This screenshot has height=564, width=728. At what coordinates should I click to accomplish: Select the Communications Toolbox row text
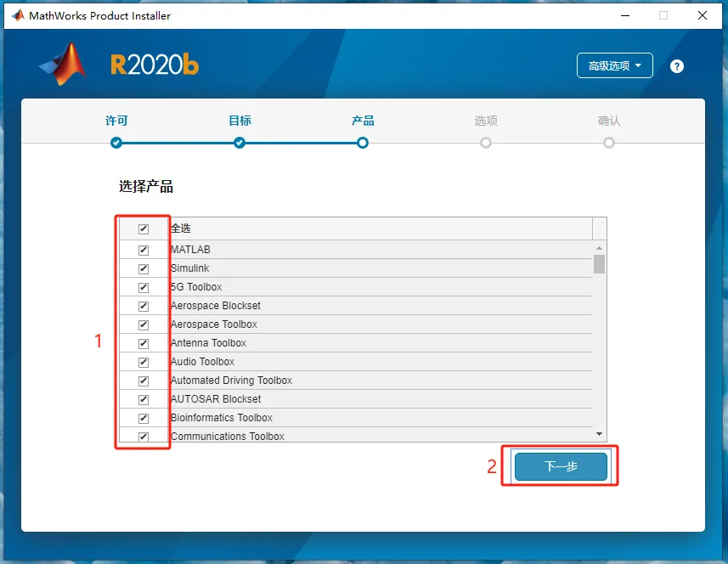coord(228,437)
